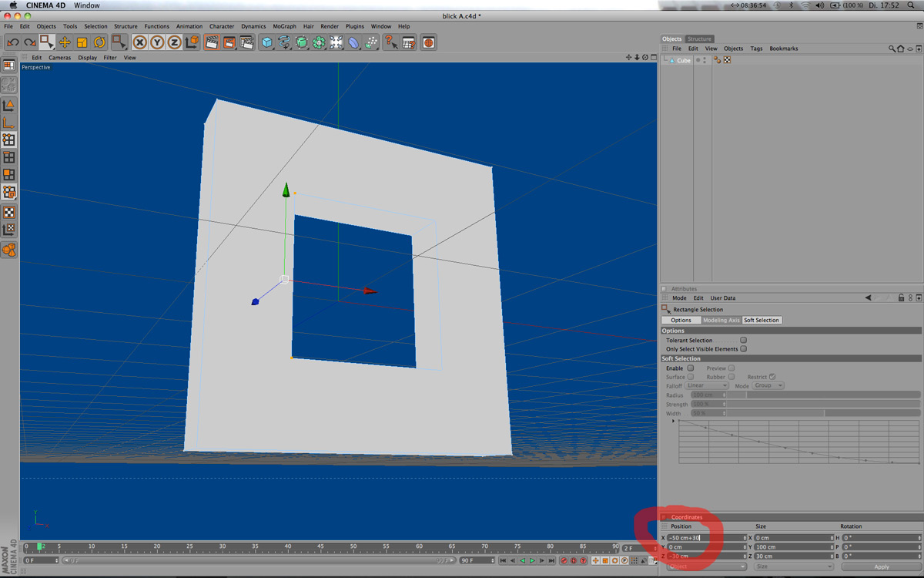The height and width of the screenshot is (578, 924).
Task: Click Render Active View clapperboard icon
Action: coord(212,42)
